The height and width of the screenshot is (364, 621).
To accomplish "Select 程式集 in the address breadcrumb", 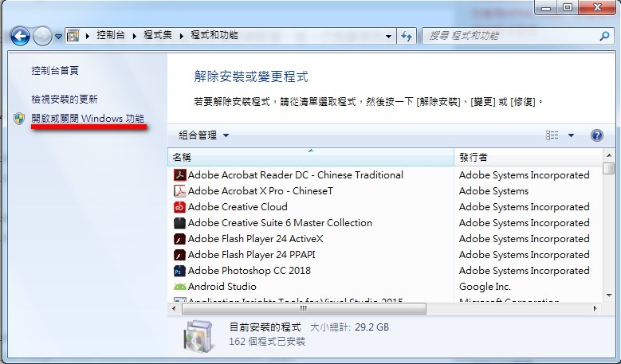I will pyautogui.click(x=158, y=35).
